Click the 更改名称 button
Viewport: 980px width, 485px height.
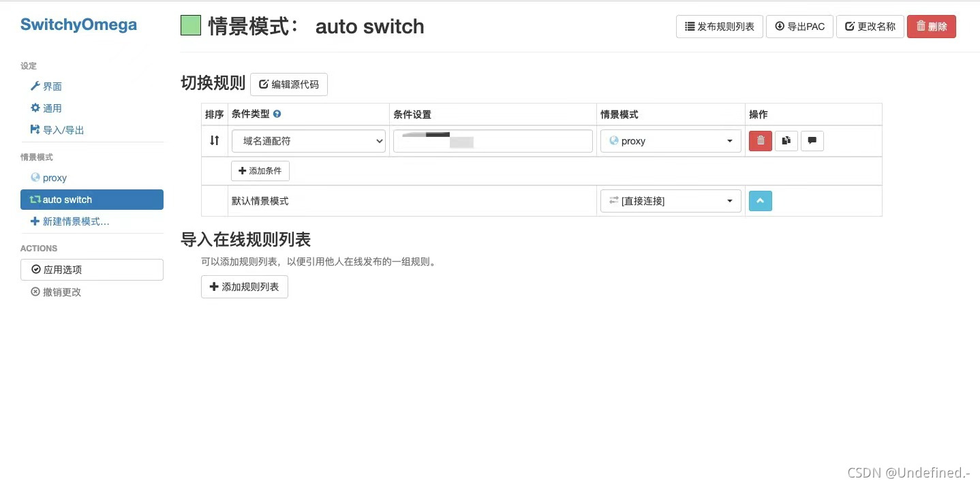870,27
